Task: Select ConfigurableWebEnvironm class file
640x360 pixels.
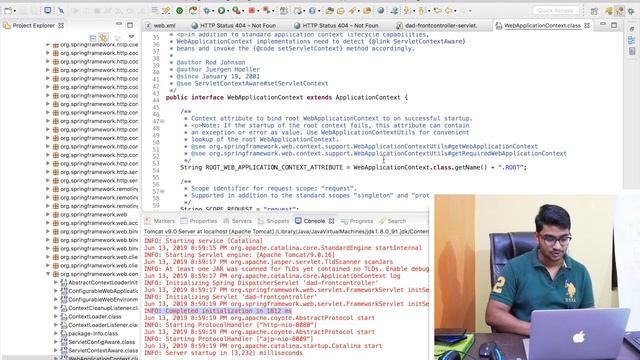Action: [103, 300]
